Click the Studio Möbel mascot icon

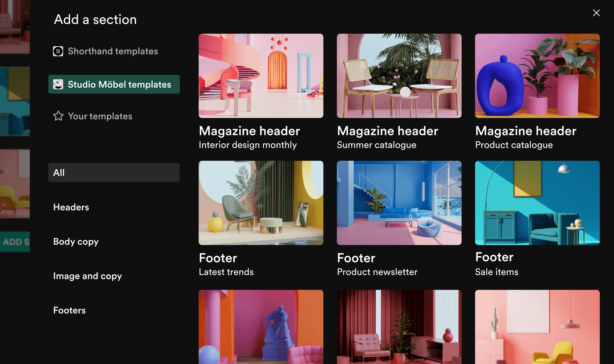point(58,84)
